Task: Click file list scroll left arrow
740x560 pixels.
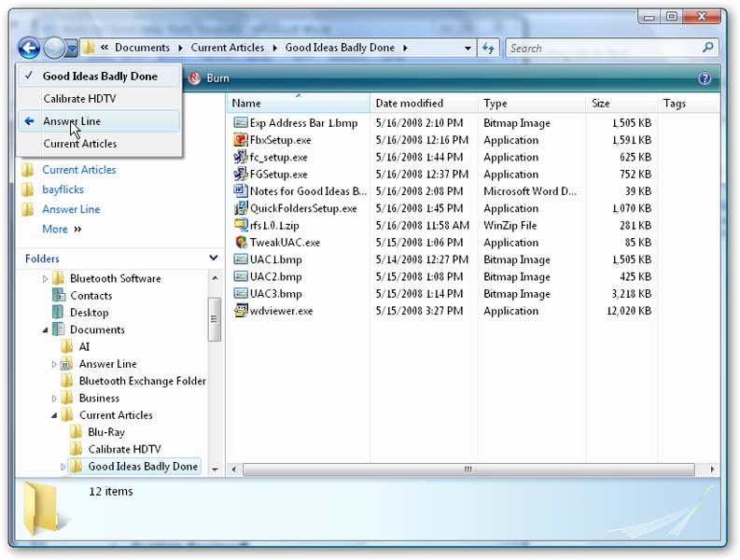Action: pyautogui.click(x=234, y=469)
